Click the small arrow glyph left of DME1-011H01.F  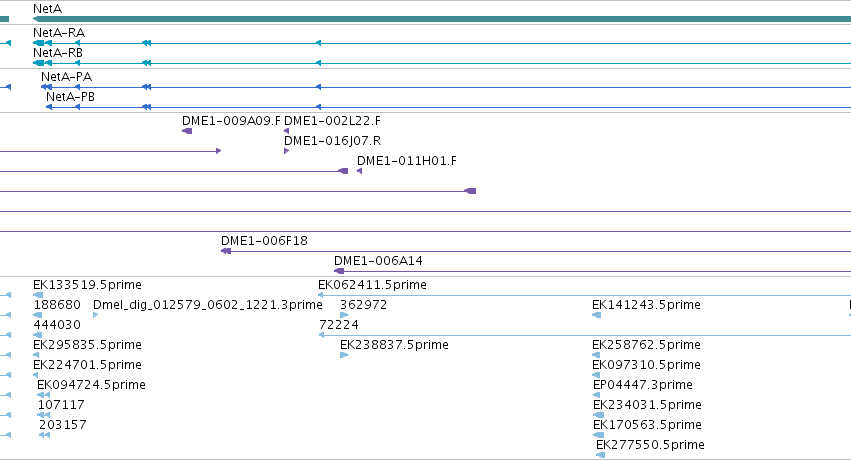359,171
